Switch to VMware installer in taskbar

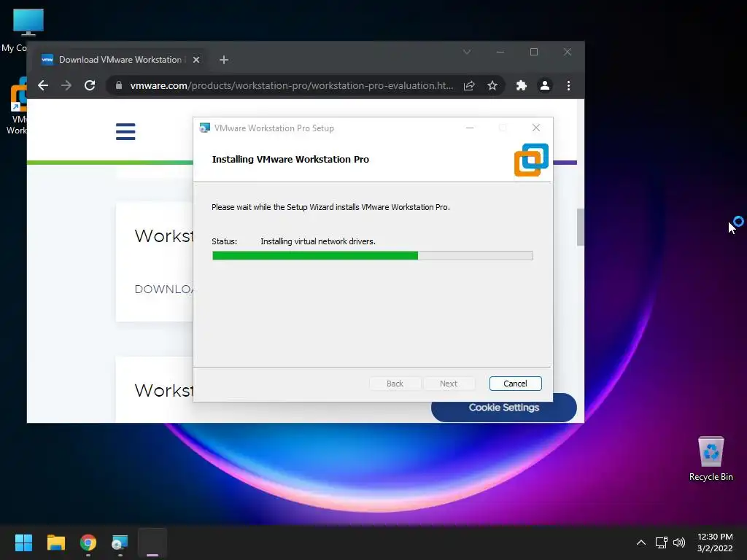(x=120, y=542)
